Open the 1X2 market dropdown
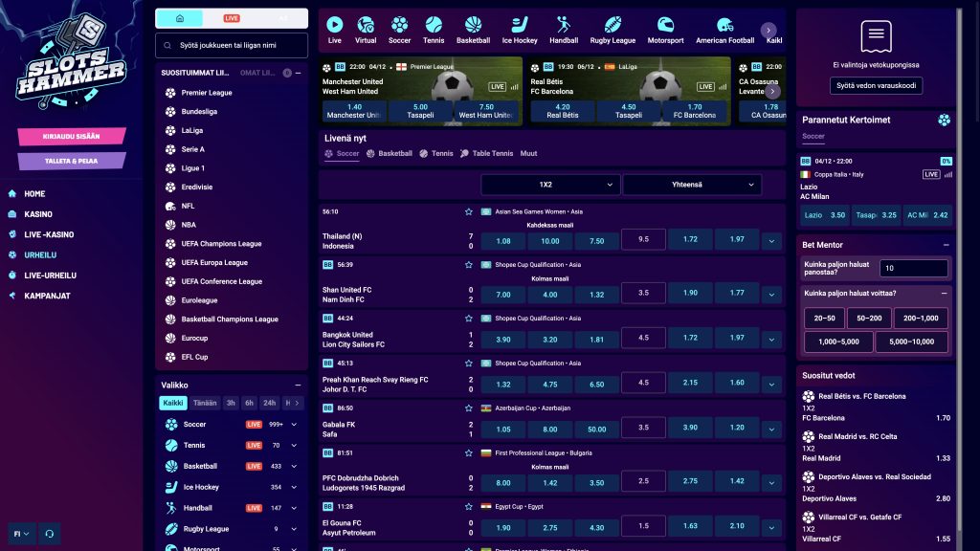The width and height of the screenshot is (980, 551). [550, 185]
